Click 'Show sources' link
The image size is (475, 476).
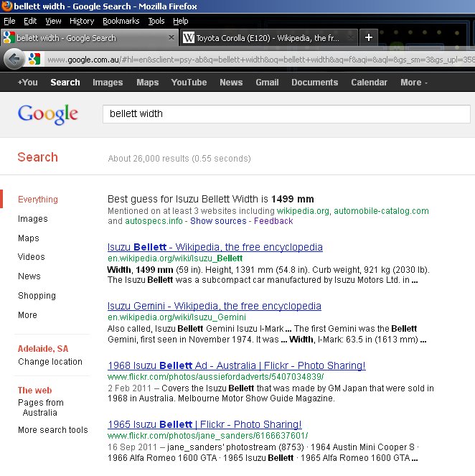pos(218,221)
